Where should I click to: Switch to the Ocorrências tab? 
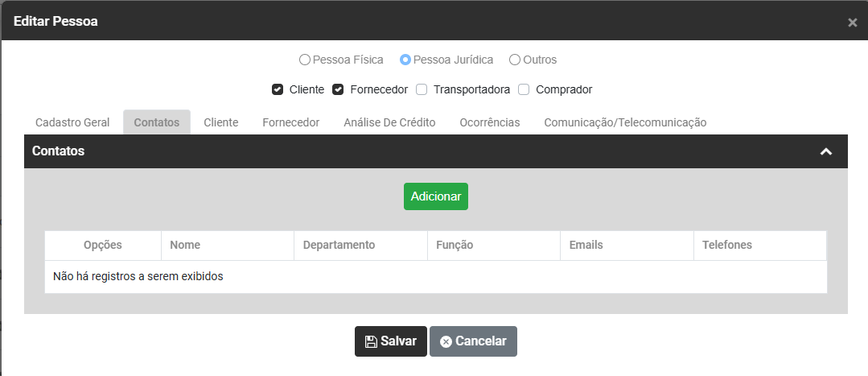coord(490,122)
